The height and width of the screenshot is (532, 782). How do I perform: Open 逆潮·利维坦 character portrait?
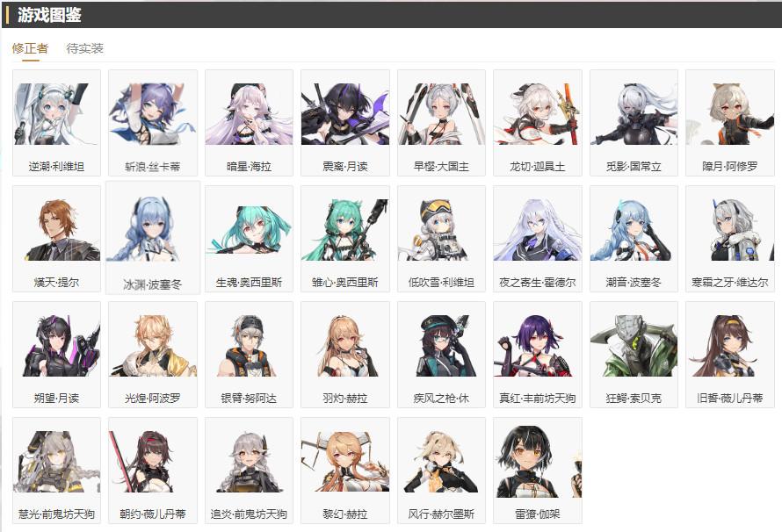[x=56, y=114]
